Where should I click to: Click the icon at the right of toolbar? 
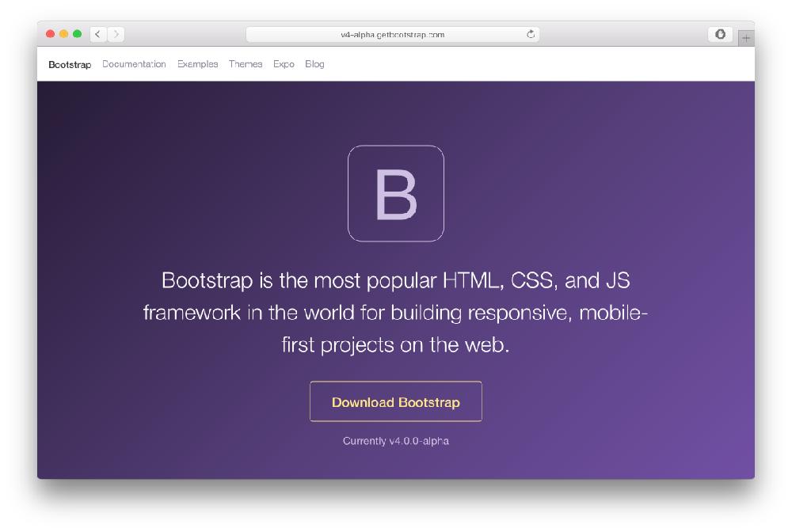[x=721, y=35]
